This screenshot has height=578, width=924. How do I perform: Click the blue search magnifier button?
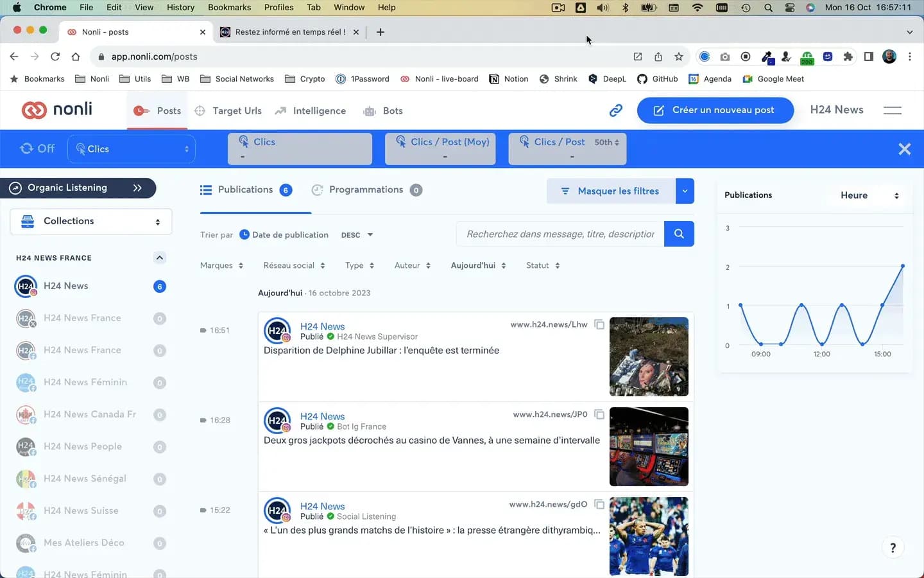679,234
